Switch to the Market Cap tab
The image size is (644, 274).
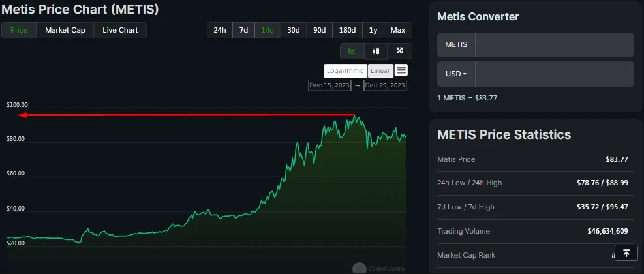tap(65, 31)
